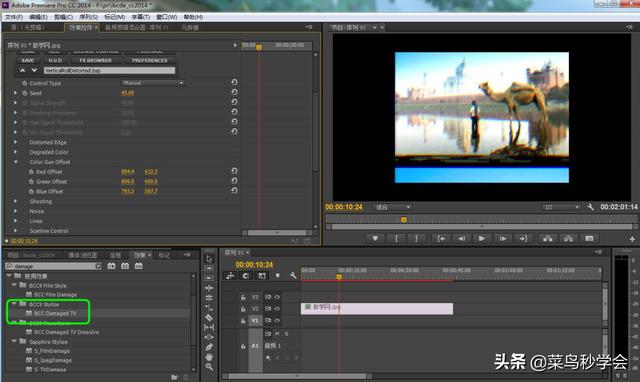
Task: Select the Pen tool in tools panel
Action: point(209,347)
